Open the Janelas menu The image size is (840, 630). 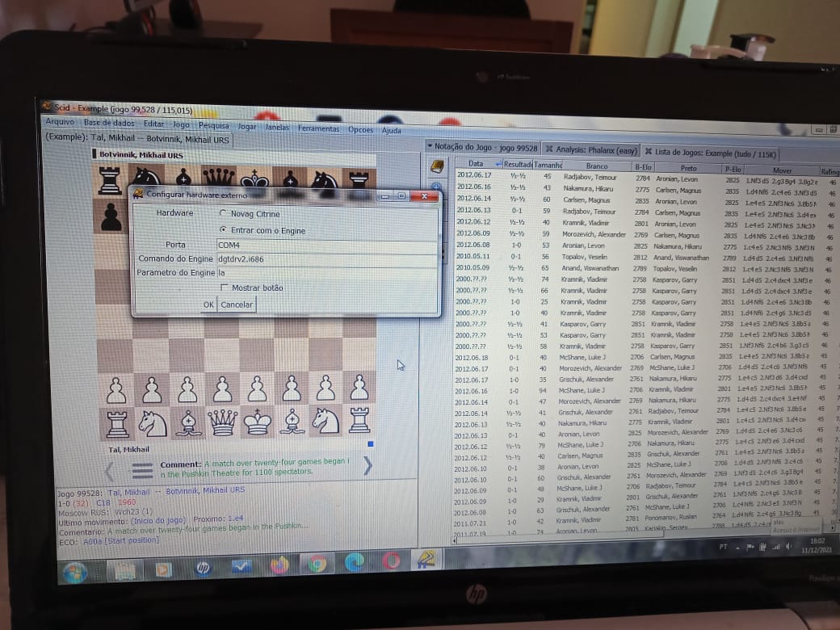pyautogui.click(x=277, y=128)
